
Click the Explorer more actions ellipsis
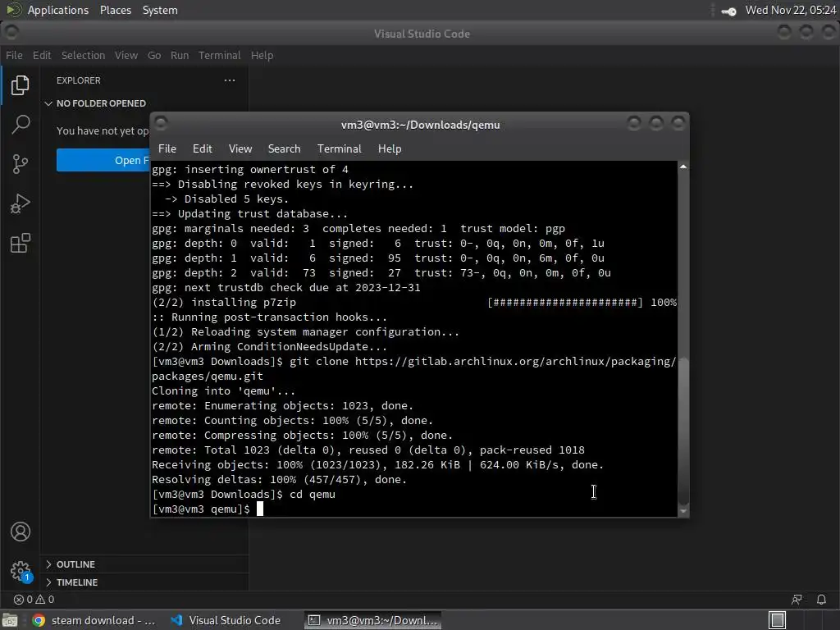pyautogui.click(x=230, y=80)
